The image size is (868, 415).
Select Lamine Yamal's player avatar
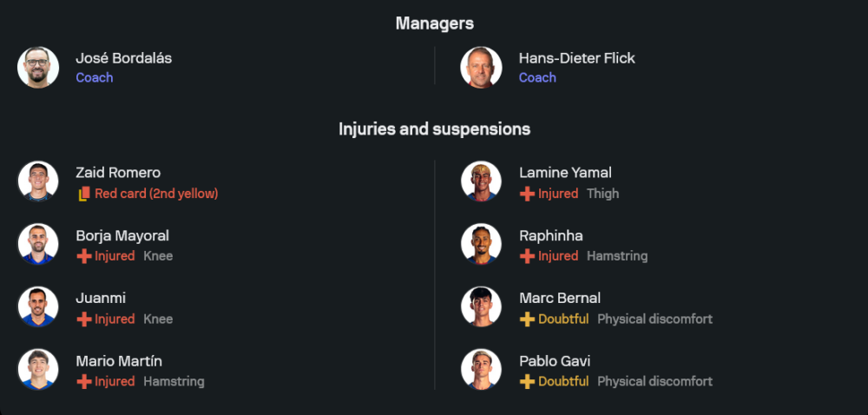pos(481,181)
